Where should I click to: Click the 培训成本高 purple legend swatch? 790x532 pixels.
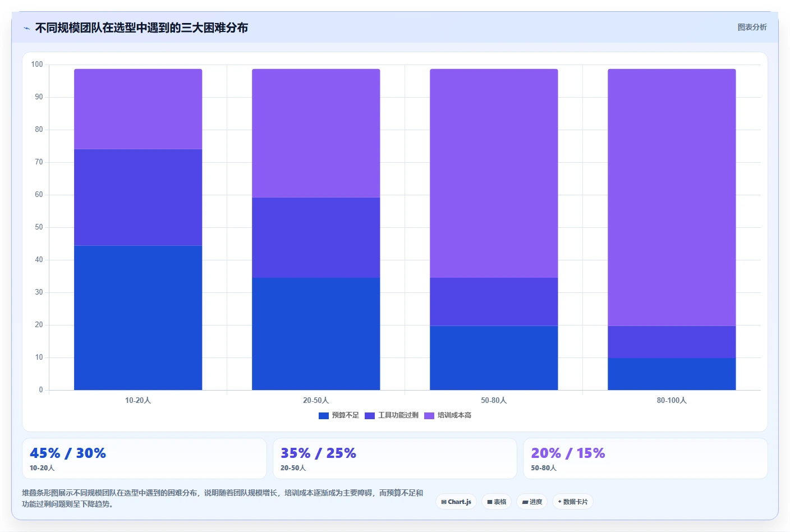click(429, 416)
